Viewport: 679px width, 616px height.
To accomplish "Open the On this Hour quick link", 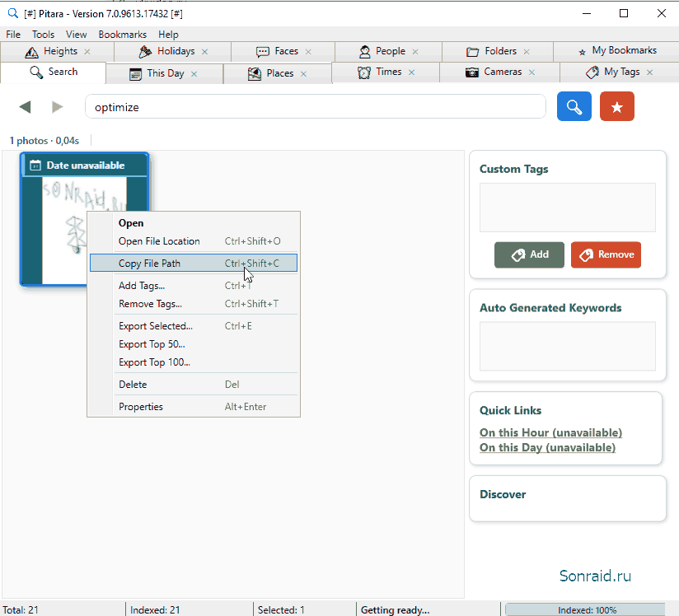I will 550,432.
